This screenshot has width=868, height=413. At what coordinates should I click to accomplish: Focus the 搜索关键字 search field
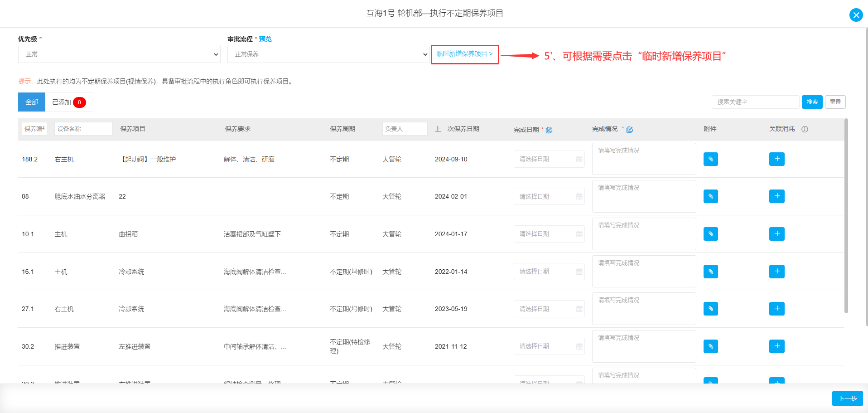[x=755, y=102]
